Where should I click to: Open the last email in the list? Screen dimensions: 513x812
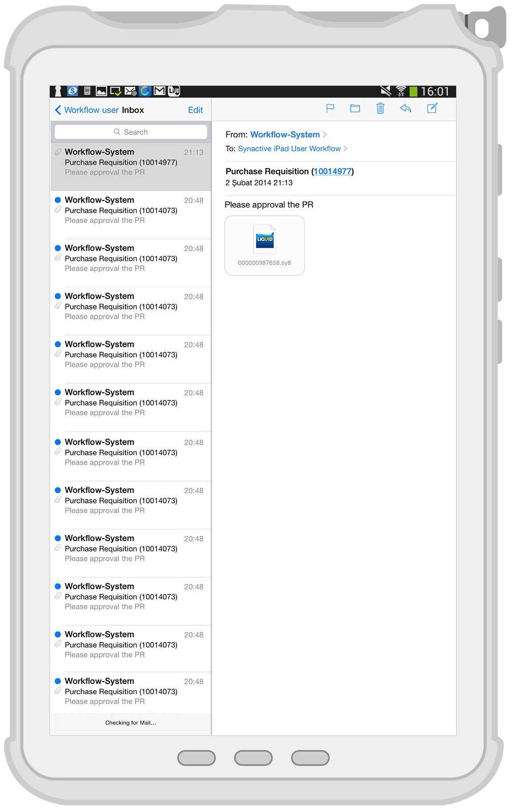click(x=131, y=691)
